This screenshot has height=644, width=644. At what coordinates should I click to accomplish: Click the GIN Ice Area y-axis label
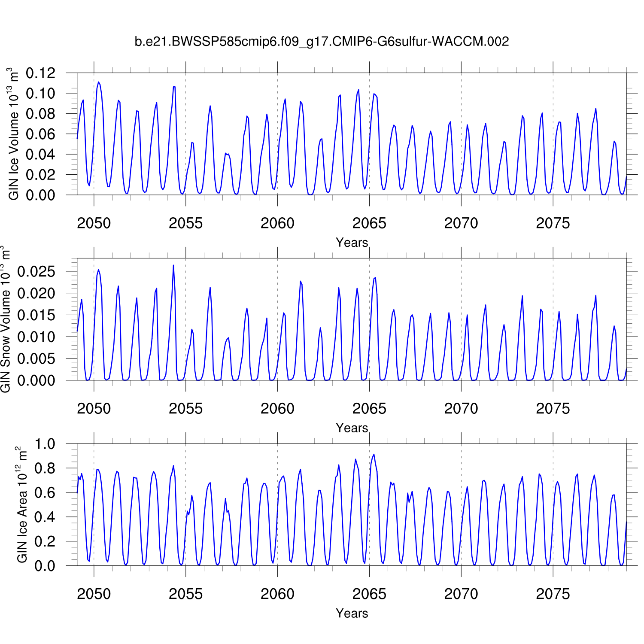(22, 504)
